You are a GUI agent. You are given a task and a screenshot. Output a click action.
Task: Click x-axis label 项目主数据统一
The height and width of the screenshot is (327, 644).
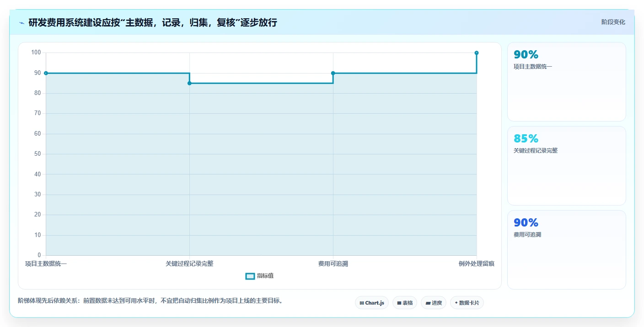point(46,264)
